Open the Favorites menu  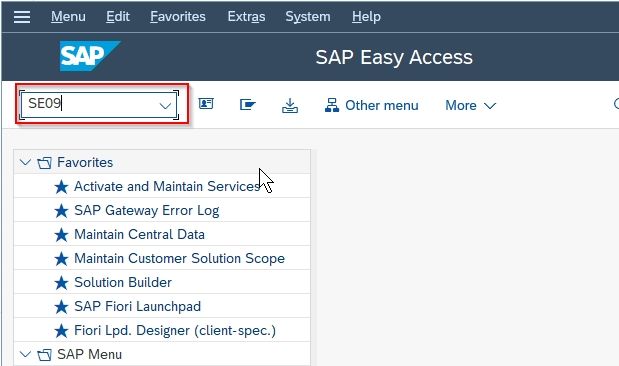[178, 17]
